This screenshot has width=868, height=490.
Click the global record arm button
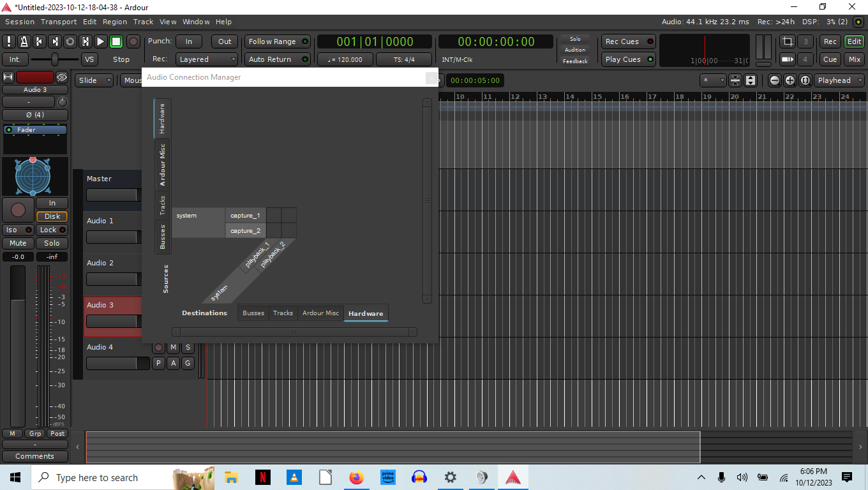(133, 41)
